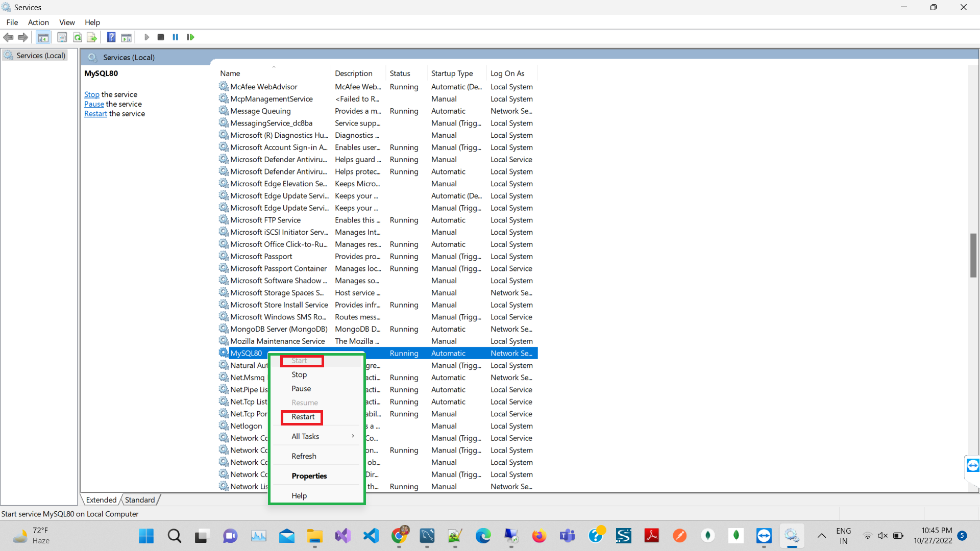Sort by the Description column header
This screenshot has width=980, height=551.
[x=358, y=73]
